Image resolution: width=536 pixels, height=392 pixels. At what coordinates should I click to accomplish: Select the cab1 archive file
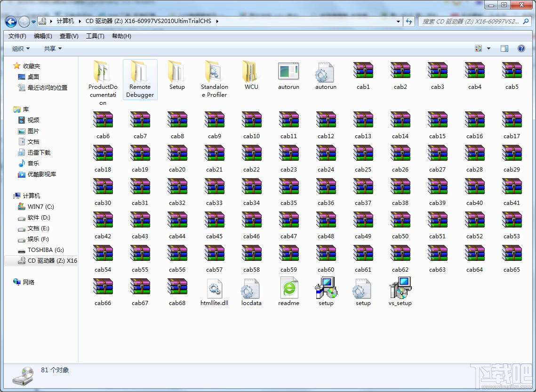363,71
